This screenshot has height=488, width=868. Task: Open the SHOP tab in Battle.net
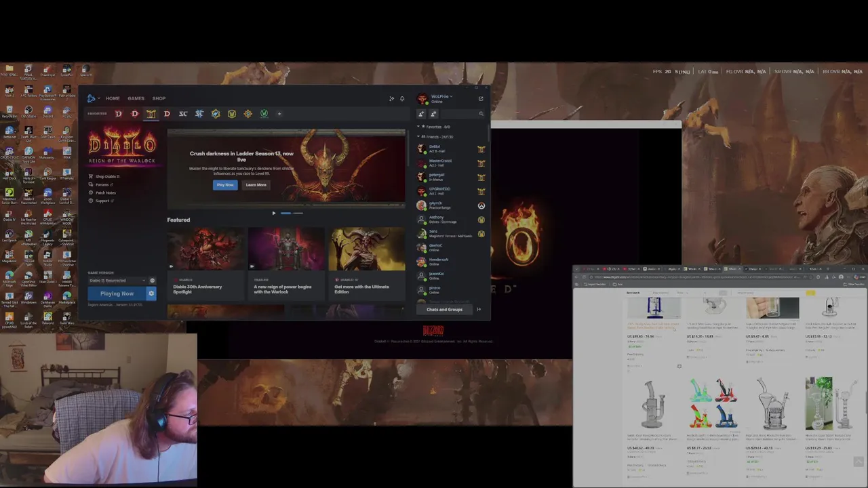coord(159,98)
